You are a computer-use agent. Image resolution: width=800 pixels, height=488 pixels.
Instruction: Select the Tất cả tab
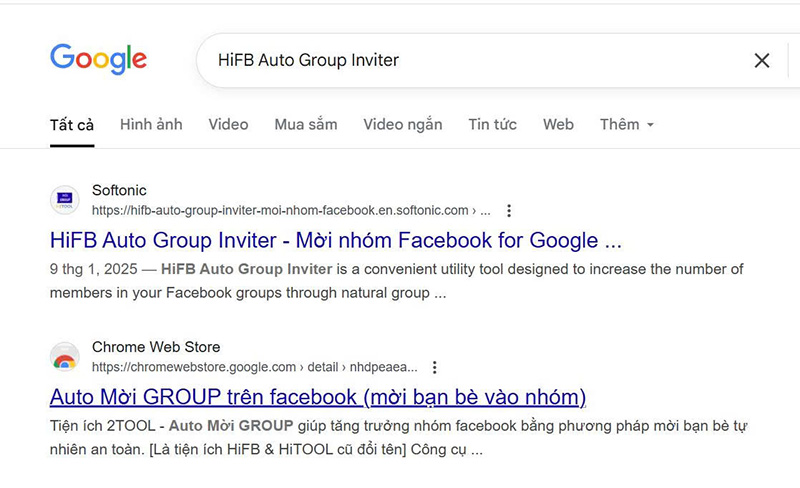[72, 125]
